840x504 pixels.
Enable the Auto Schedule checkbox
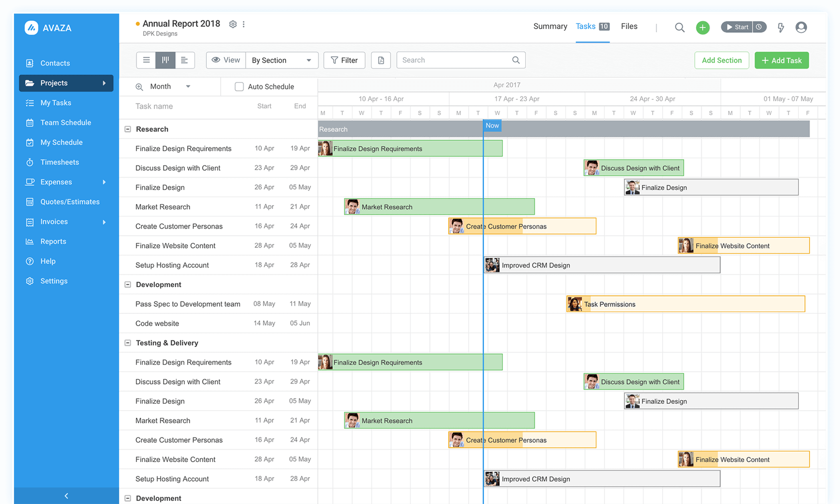click(x=239, y=86)
